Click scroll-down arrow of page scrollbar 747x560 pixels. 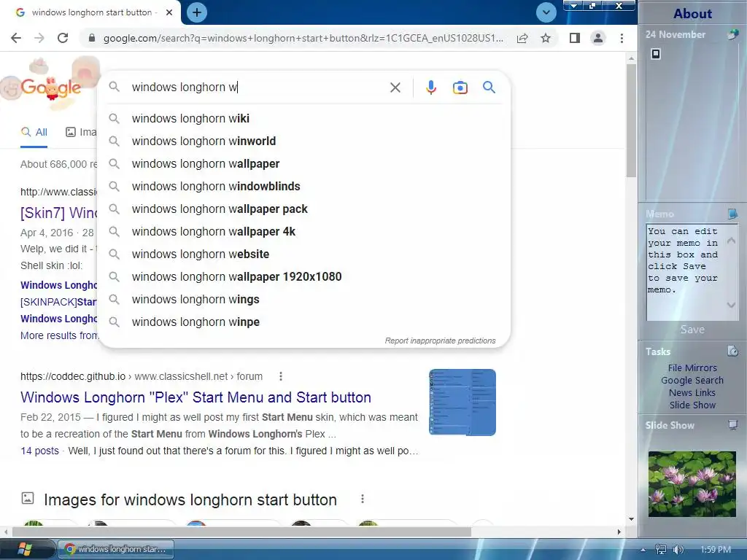pos(631,519)
